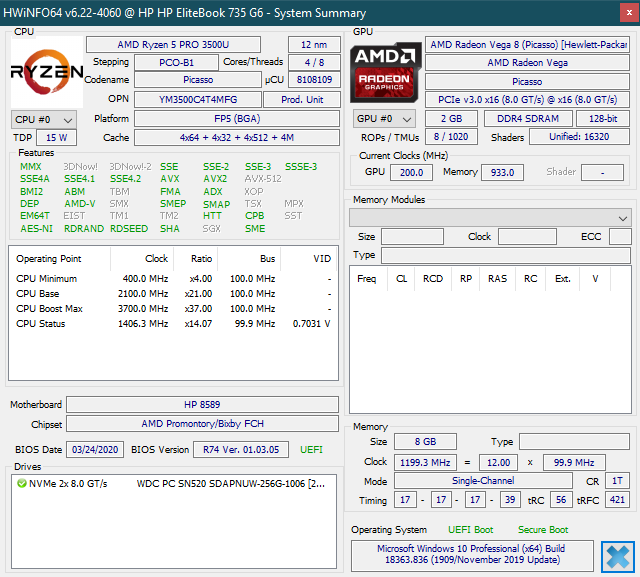640x577 pixels.
Task: Open the GPU #0 selector dropdown
Action: pos(384,119)
